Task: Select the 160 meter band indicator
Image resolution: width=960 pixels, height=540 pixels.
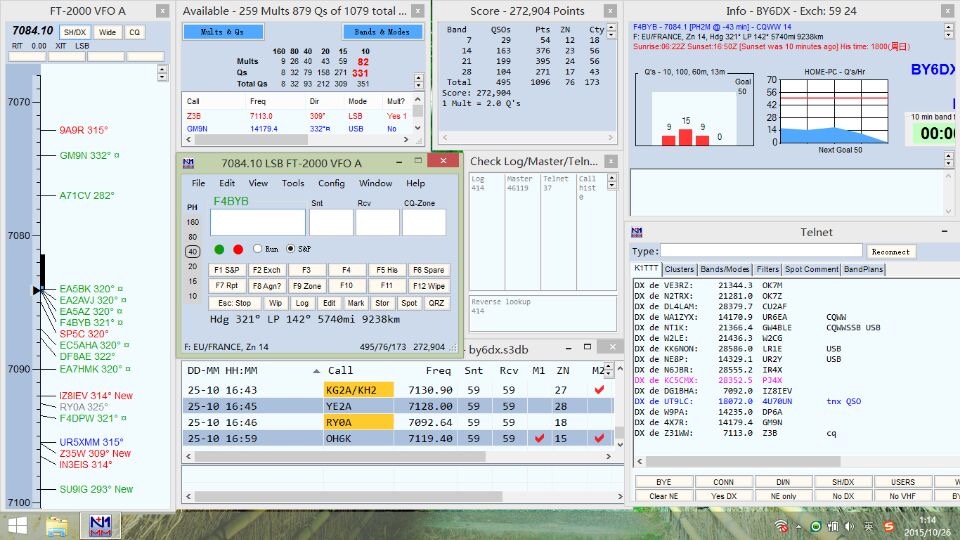Action: pos(193,222)
